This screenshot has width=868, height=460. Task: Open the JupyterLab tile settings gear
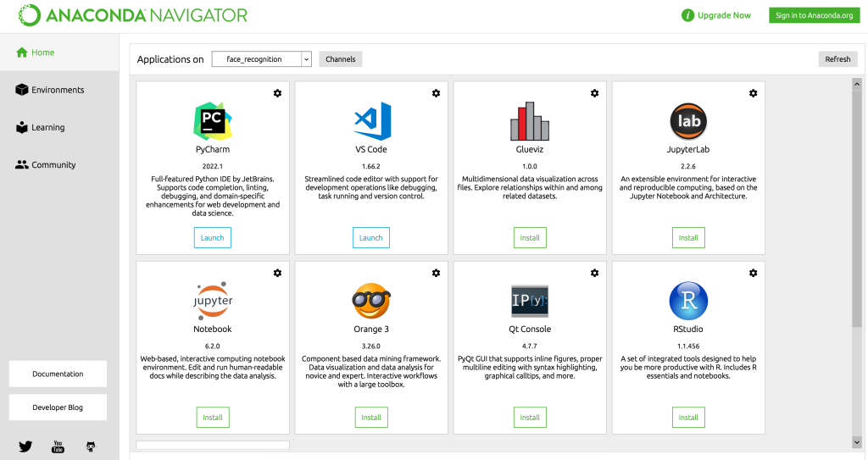(753, 93)
